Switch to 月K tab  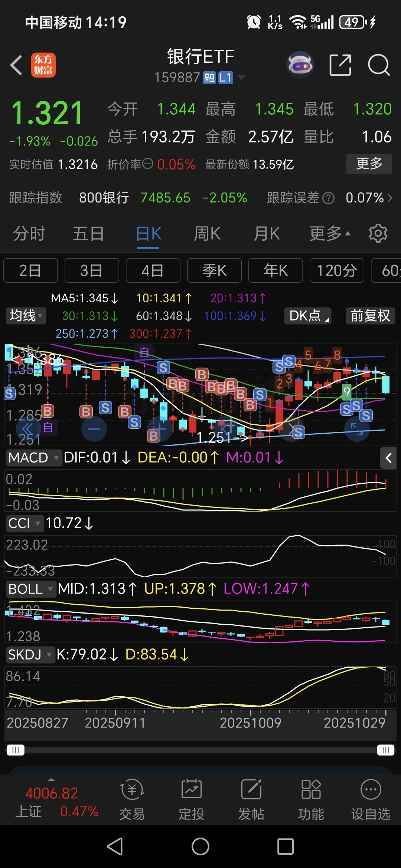[267, 234]
